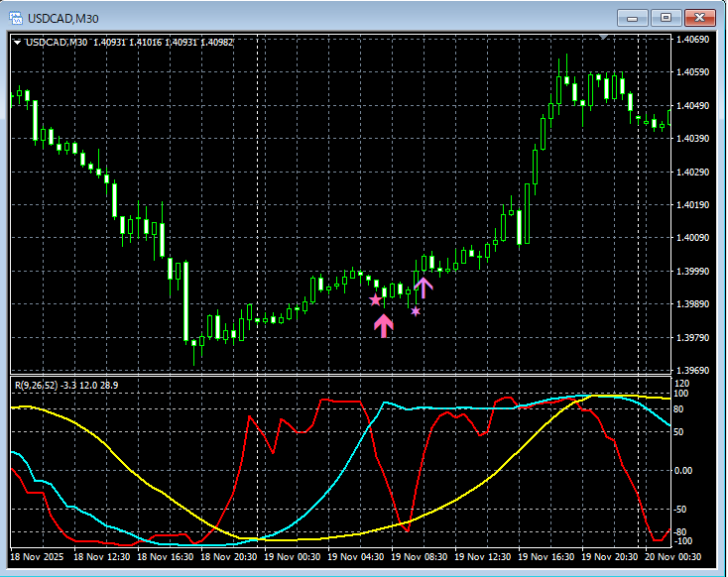Open the chart dropdown triangle beside USDCAD,M30
This screenshot has width=728, height=577.
coord(17,43)
